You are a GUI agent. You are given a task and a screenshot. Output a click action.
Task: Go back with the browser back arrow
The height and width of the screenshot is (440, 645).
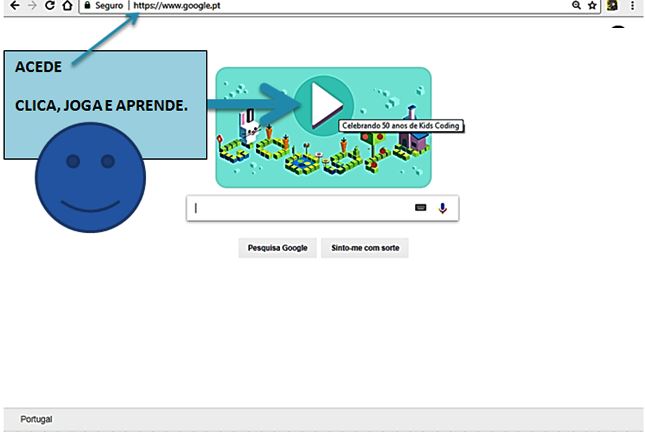[14, 5]
